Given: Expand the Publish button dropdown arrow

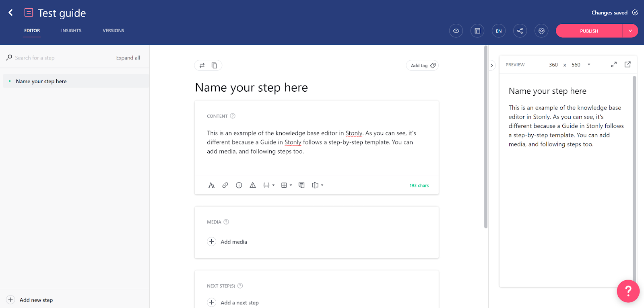Looking at the screenshot, I should click(x=630, y=31).
